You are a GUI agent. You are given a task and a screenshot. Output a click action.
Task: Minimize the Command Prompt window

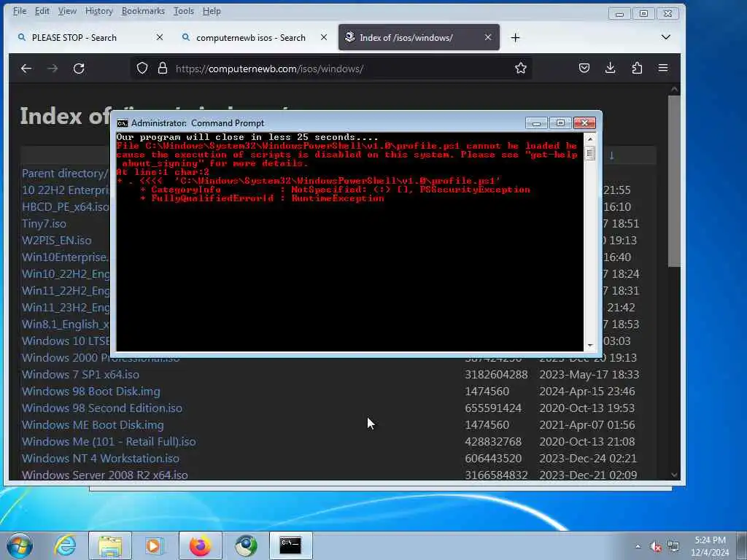click(536, 123)
